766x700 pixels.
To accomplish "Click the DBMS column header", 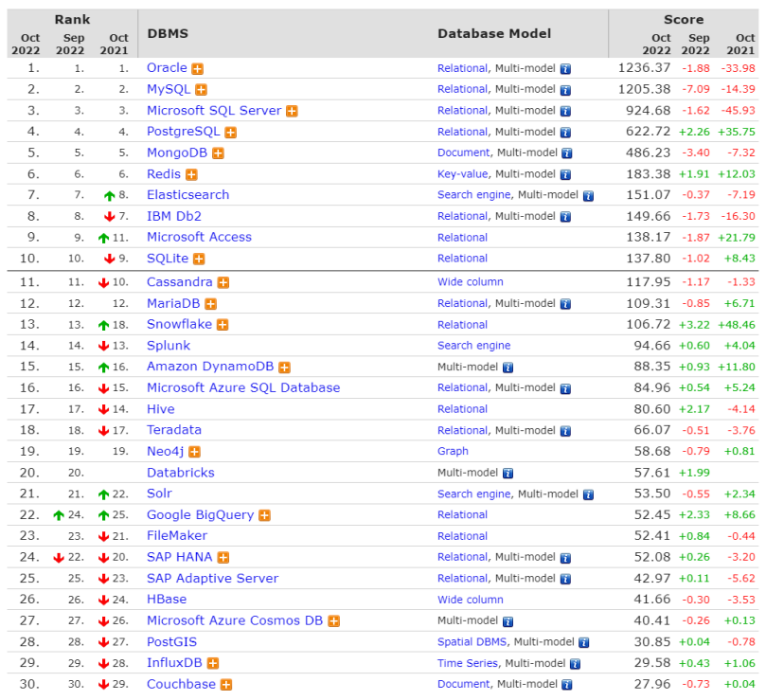I will click(168, 34).
